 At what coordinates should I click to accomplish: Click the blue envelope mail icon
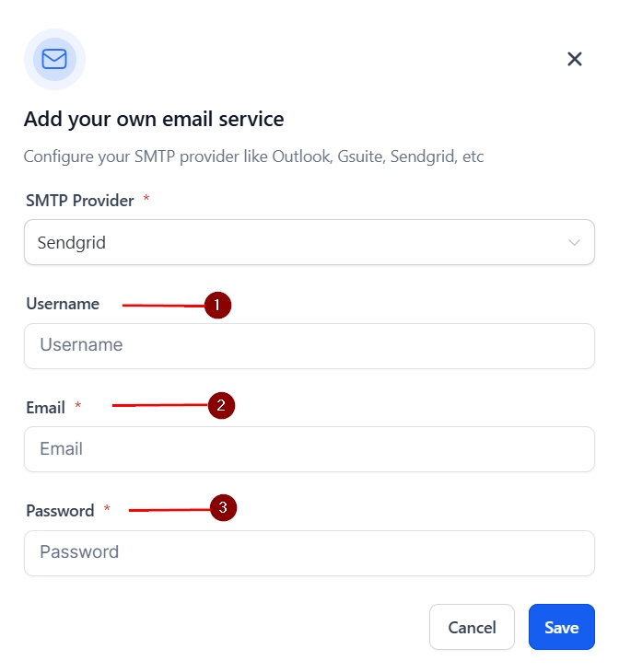[x=54, y=59]
